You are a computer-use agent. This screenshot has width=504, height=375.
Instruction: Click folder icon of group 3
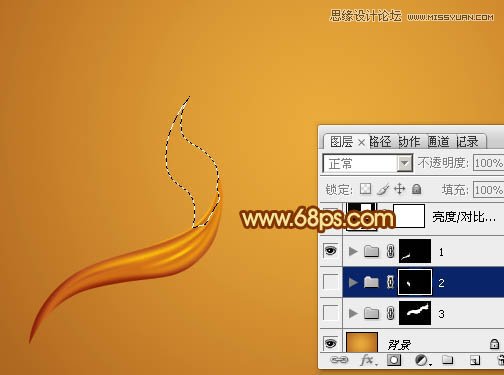(371, 313)
